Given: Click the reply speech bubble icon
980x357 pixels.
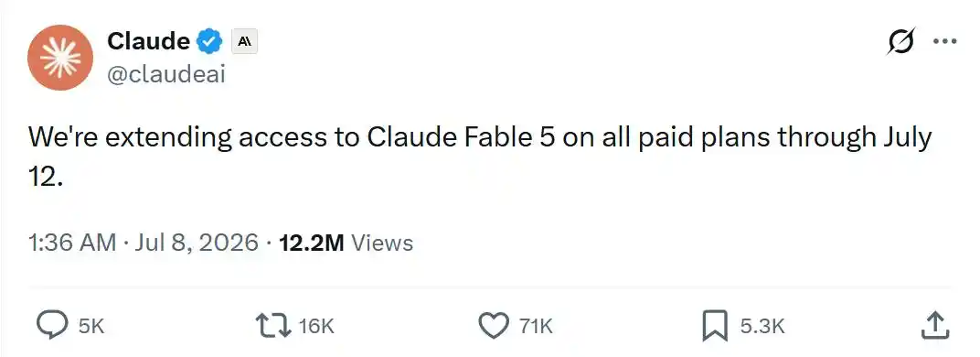Looking at the screenshot, I should click(x=54, y=326).
